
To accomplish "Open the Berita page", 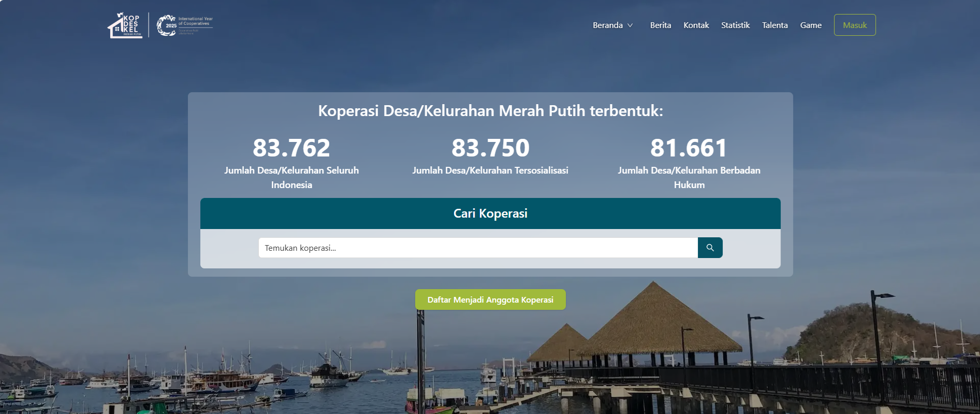I will pos(661,25).
